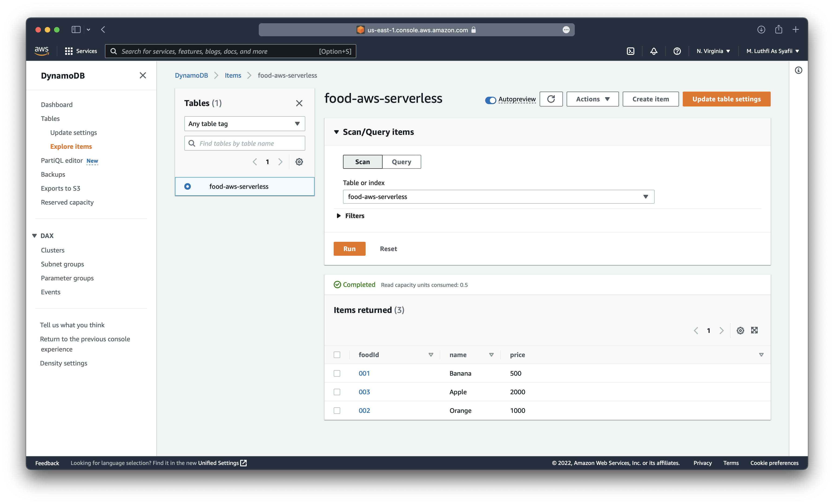834x504 pixels.
Task: Open the Table or index dropdown
Action: pyautogui.click(x=498, y=197)
